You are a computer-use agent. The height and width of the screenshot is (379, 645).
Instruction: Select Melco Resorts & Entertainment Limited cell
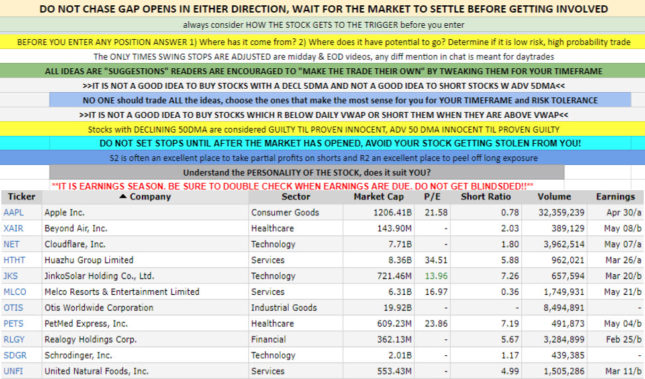click(145, 292)
